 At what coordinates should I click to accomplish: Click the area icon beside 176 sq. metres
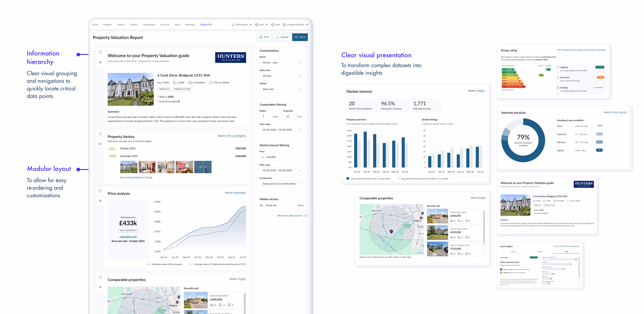211,83
